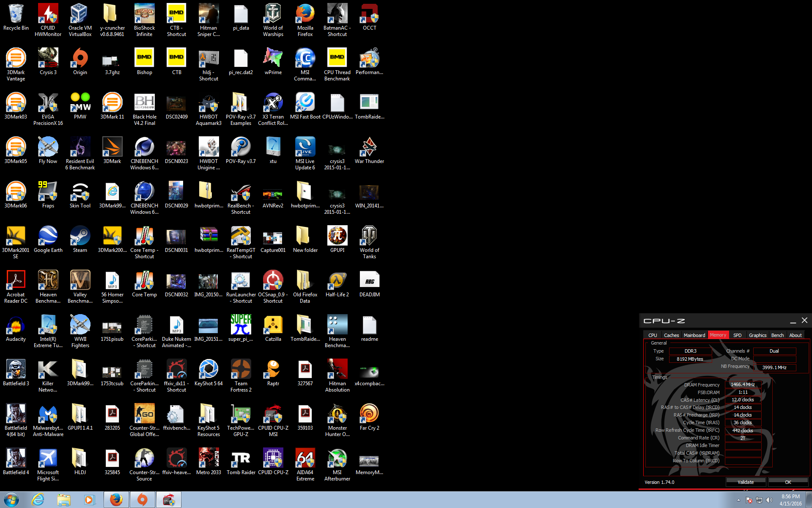The image size is (812, 508).
Task: Open EVGA PrecisionX 16 icon
Action: tap(48, 109)
